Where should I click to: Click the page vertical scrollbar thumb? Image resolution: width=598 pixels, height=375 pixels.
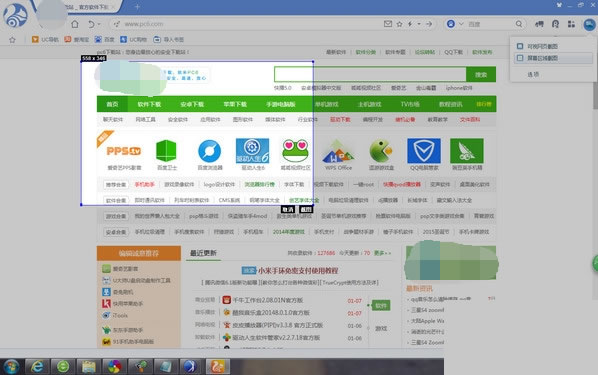[595, 95]
